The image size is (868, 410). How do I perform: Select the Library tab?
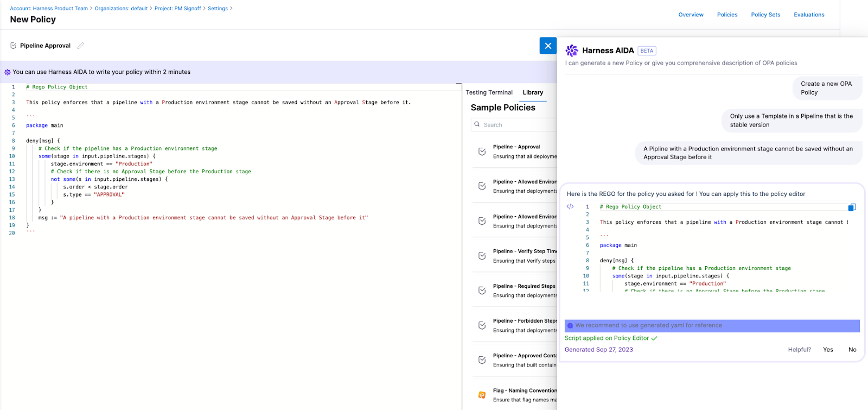[533, 92]
